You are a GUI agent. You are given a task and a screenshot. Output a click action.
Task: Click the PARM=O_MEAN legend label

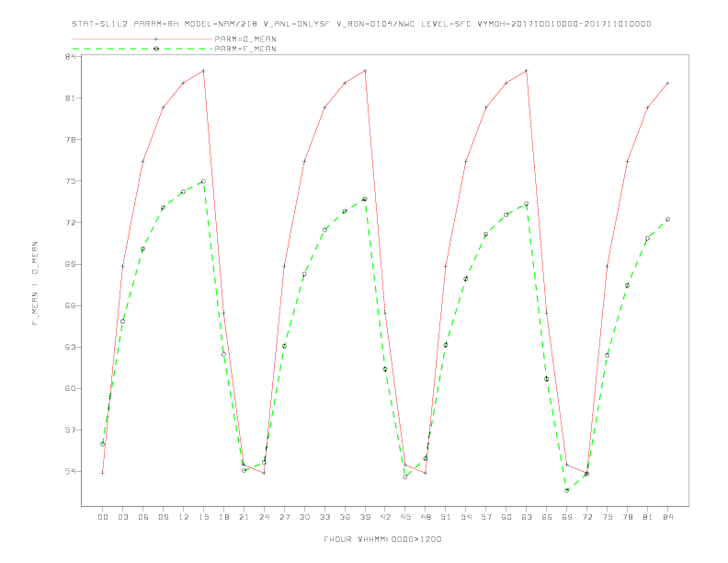[x=245, y=39]
